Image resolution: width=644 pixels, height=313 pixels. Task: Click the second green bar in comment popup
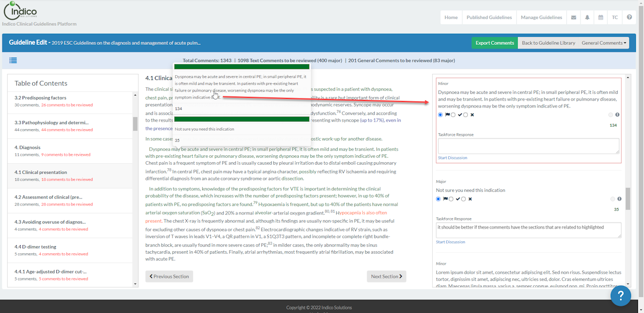coord(242,119)
